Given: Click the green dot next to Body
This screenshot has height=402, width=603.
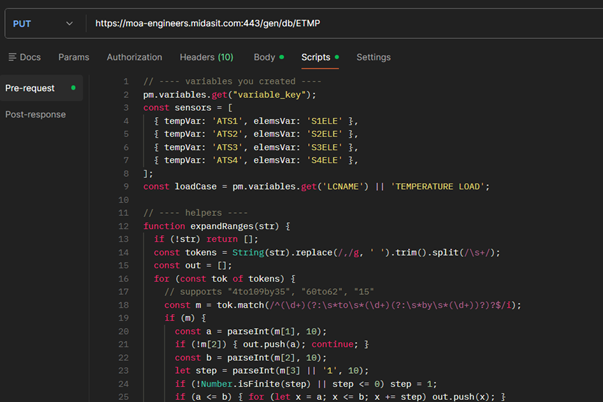Looking at the screenshot, I should (282, 58).
